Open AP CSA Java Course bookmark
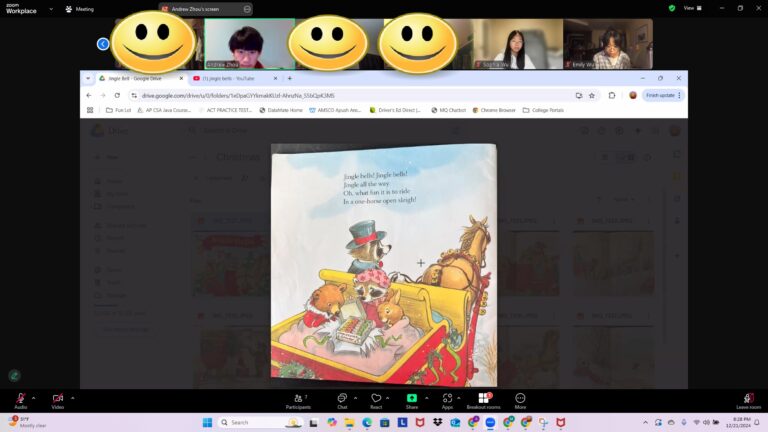Viewport: 768px width, 432px height. tap(164, 110)
